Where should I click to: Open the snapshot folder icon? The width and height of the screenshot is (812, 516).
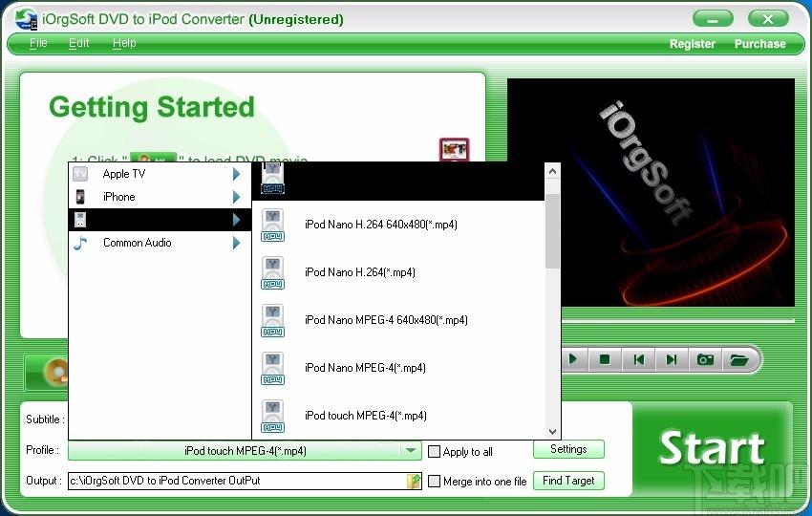(x=739, y=359)
